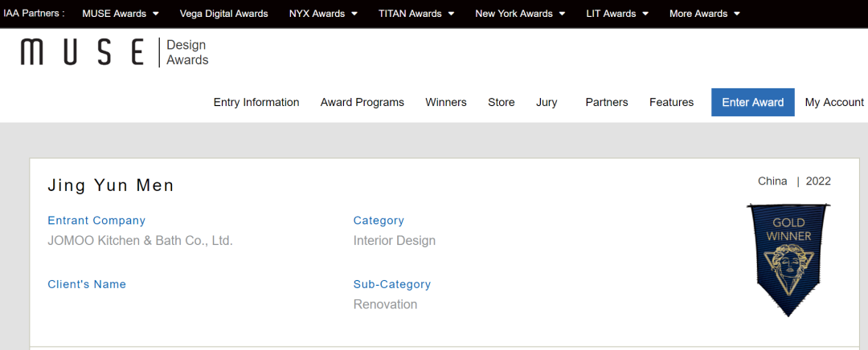Open the Award Programs menu
Viewport: 868px width, 350px height.
(x=362, y=102)
